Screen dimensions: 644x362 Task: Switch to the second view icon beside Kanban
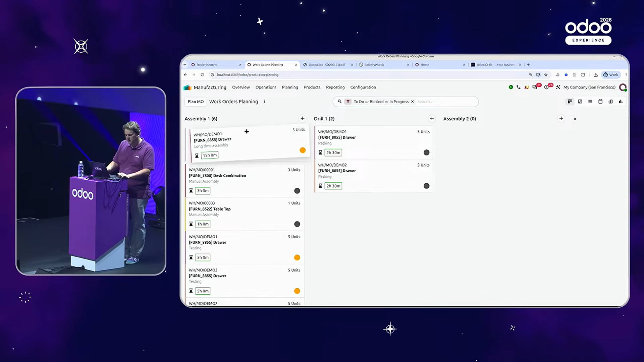(x=580, y=102)
